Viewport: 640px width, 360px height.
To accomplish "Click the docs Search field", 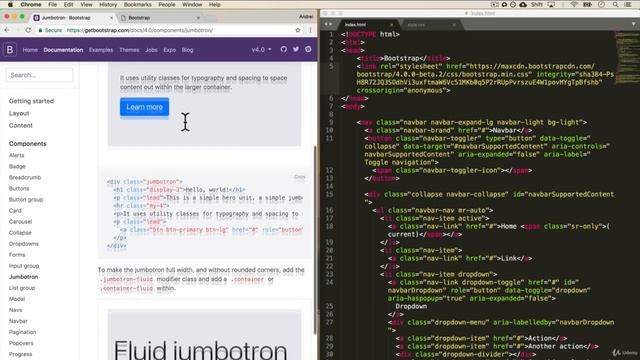I will point(39,75).
